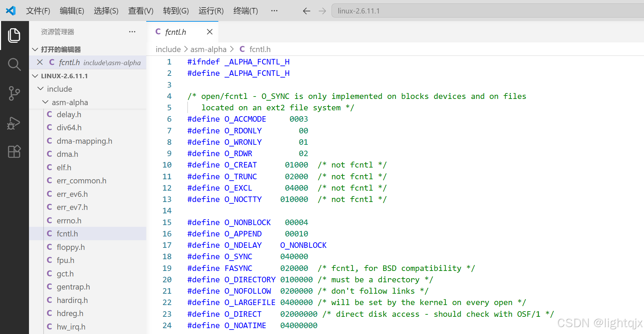The height and width of the screenshot is (334, 644).
Task: Close fcntl.h in open editors list
Action: point(40,62)
